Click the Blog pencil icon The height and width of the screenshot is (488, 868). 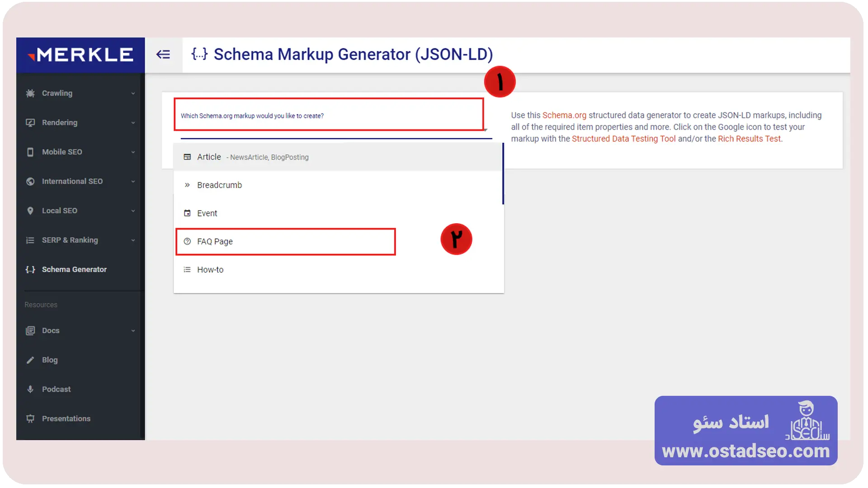30,360
